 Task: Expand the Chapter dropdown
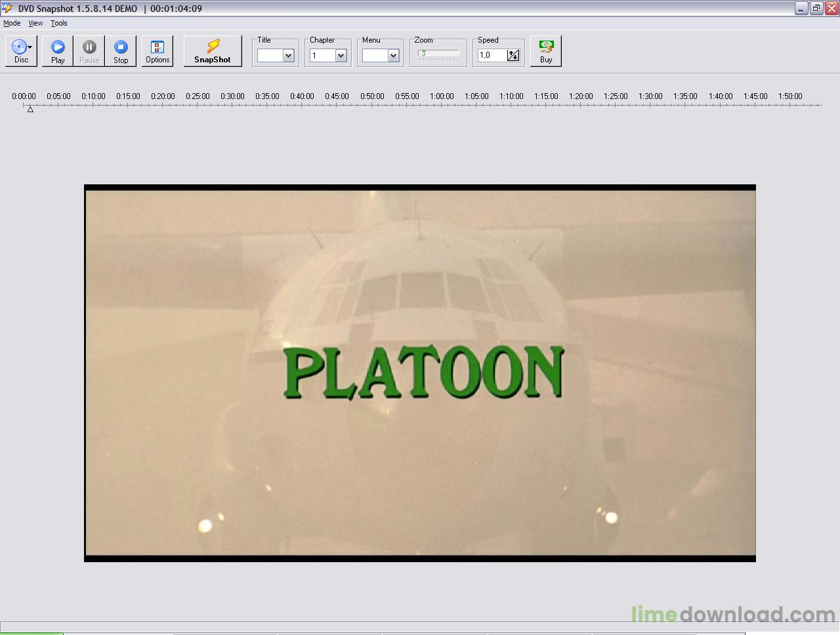point(341,56)
